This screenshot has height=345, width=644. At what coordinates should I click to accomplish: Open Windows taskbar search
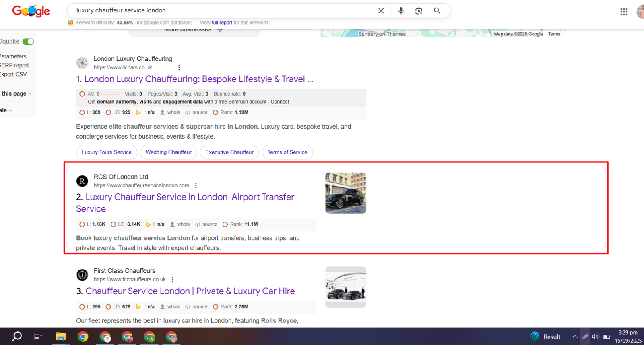pyautogui.click(x=17, y=337)
